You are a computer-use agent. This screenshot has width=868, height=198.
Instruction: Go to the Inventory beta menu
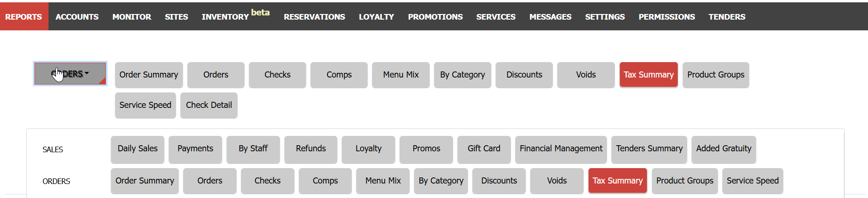coord(236,16)
